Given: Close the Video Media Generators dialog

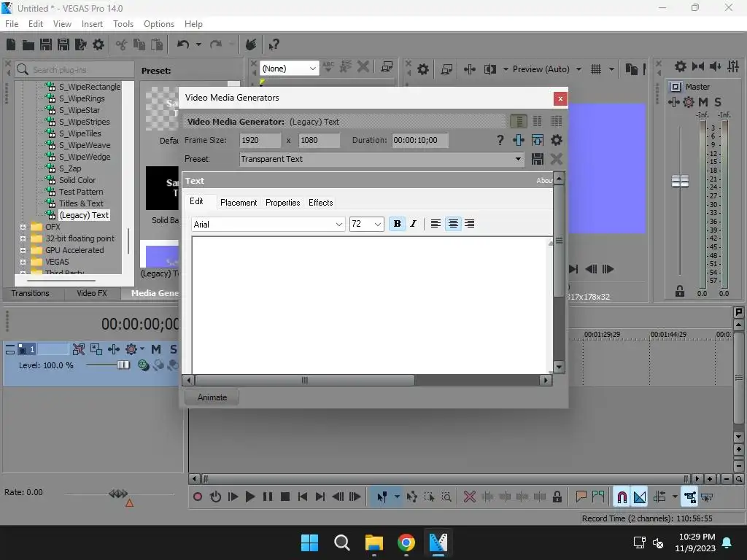Looking at the screenshot, I should tap(561, 98).
